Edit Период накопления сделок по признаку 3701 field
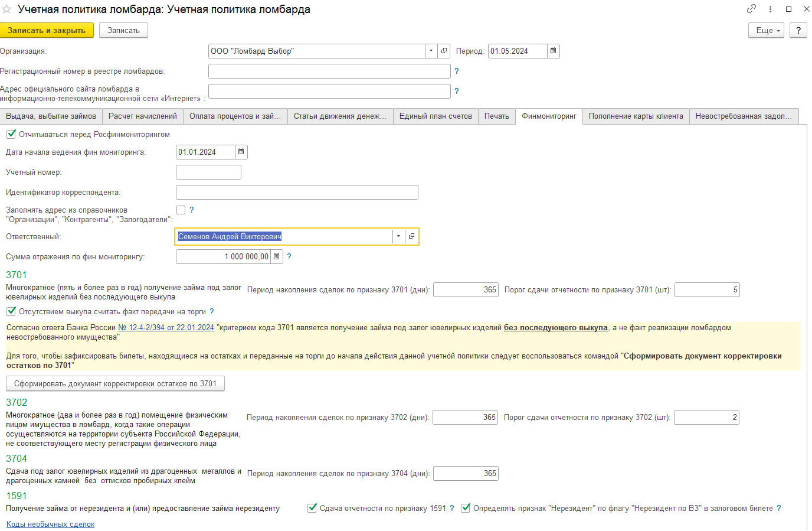 click(466, 289)
